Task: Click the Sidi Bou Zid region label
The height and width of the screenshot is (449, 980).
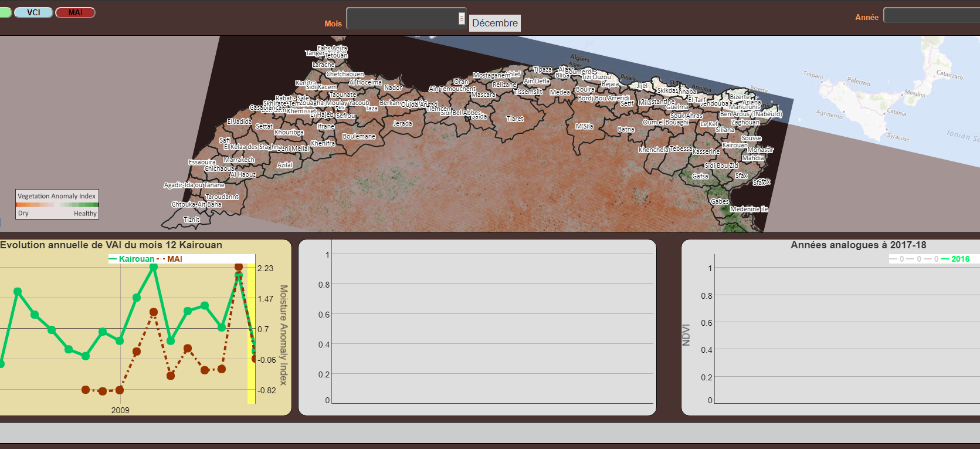Action: 721,166
